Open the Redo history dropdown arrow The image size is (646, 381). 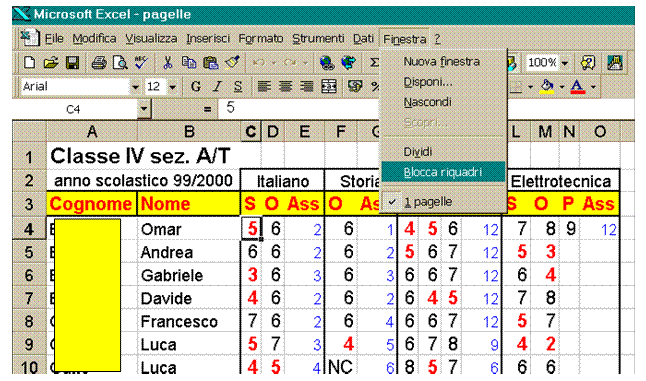pos(305,63)
